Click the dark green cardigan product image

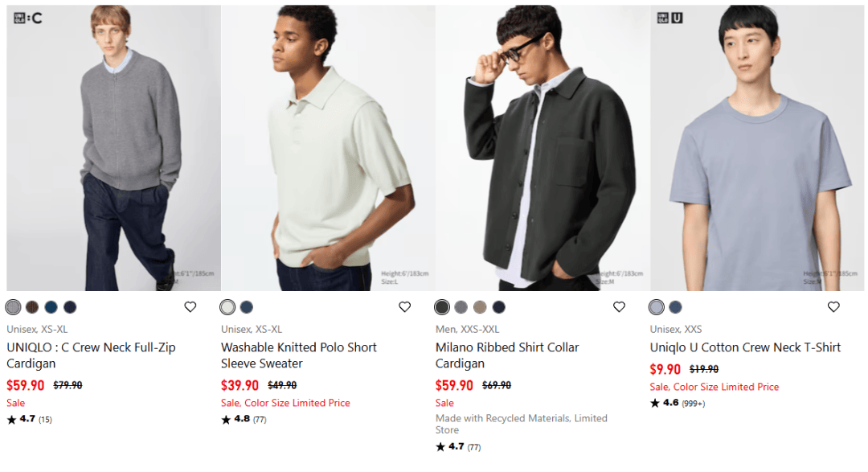[x=542, y=148]
